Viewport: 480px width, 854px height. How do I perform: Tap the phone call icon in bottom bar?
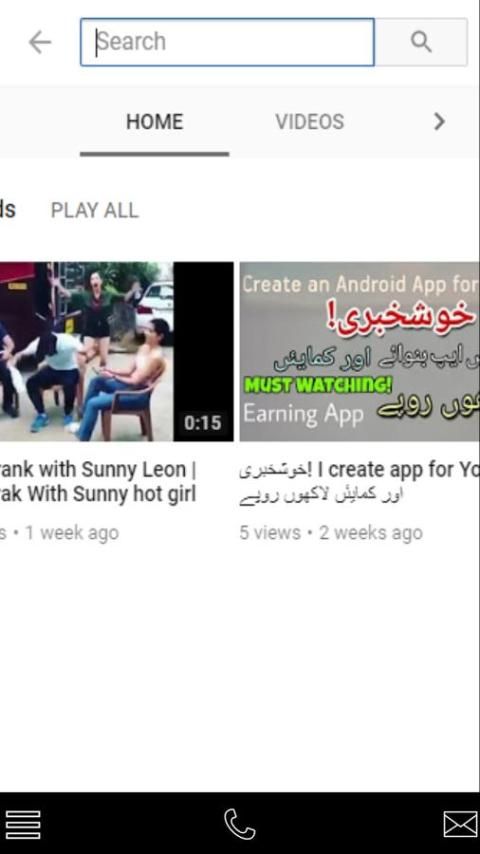click(240, 824)
